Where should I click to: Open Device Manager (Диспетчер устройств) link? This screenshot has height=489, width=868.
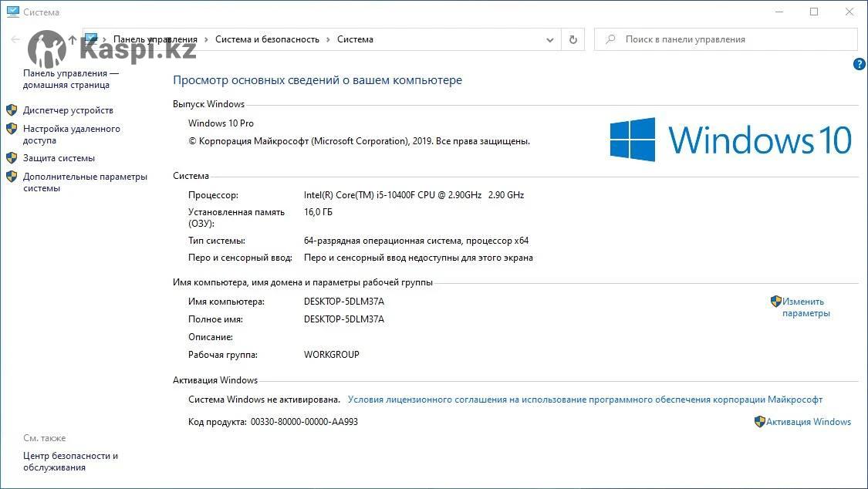coord(68,110)
